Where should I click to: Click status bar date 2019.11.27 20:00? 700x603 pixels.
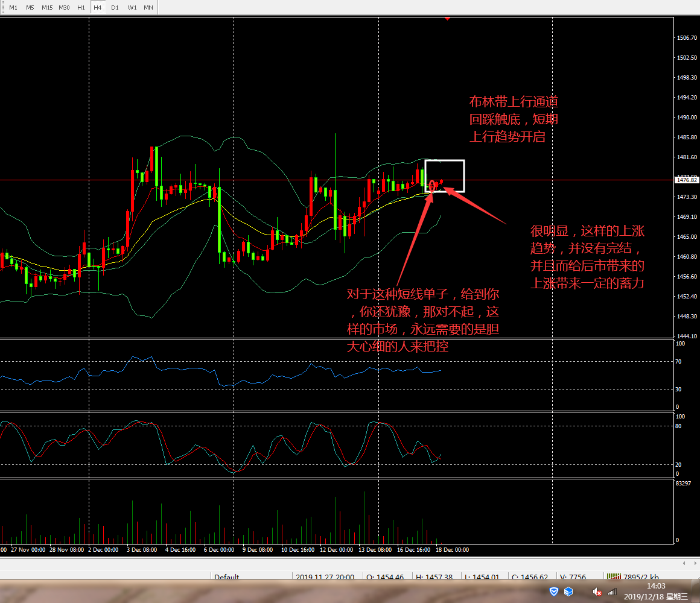click(x=325, y=576)
